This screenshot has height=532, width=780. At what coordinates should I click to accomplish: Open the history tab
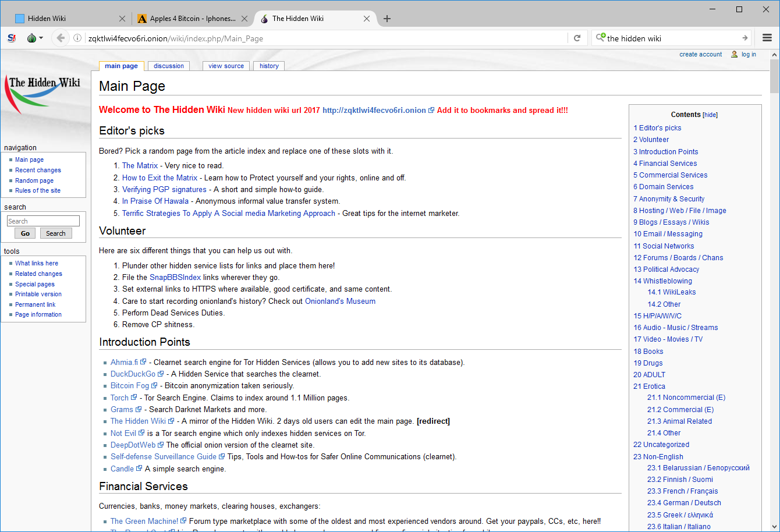pyautogui.click(x=269, y=66)
